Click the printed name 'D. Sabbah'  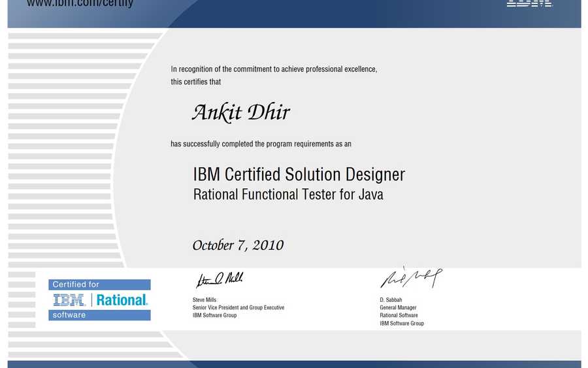pos(391,300)
